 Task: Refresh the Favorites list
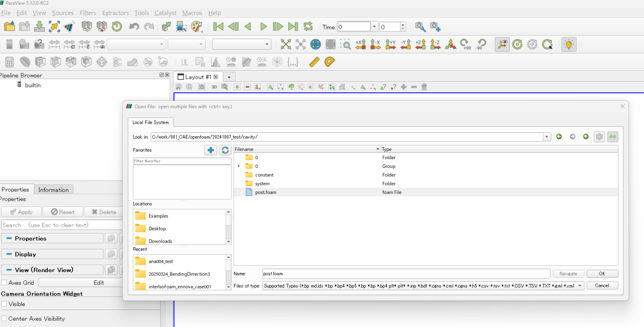tap(225, 150)
